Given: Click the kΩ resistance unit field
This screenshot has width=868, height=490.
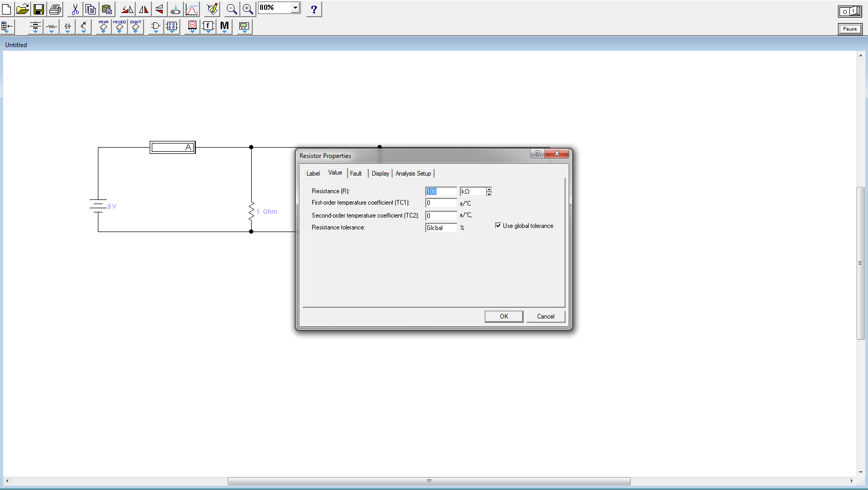Looking at the screenshot, I should 473,192.
